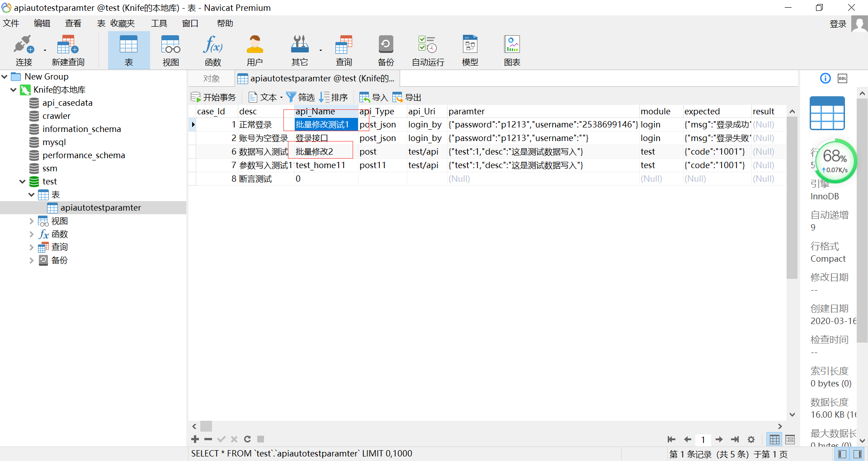Switch to form view mode
The image size is (868, 461).
pos(790,439)
